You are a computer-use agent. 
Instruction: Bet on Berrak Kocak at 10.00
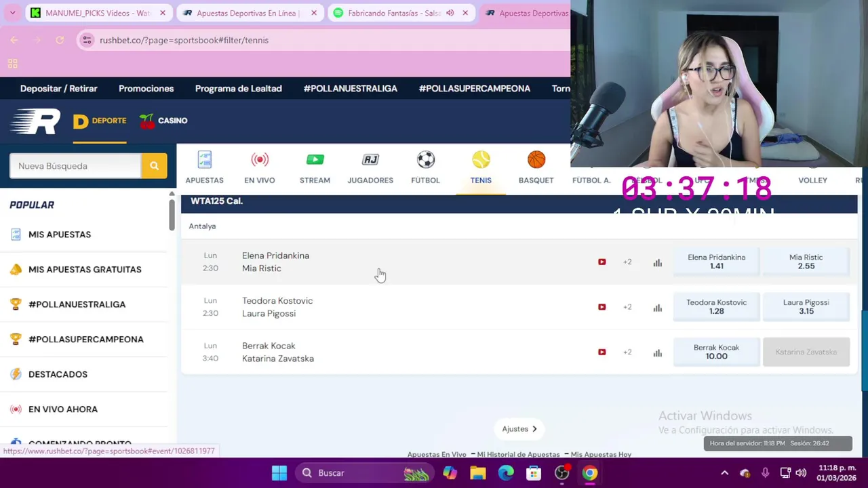(717, 352)
